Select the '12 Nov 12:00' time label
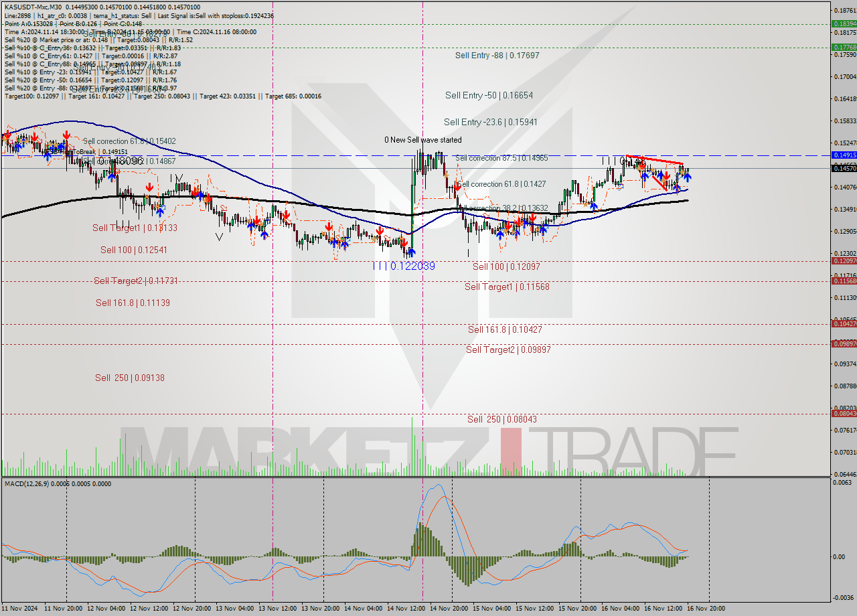857x616 pixels. pos(148,609)
